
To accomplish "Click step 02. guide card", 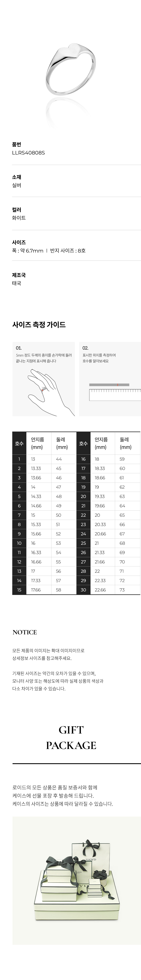I will 110,379.
